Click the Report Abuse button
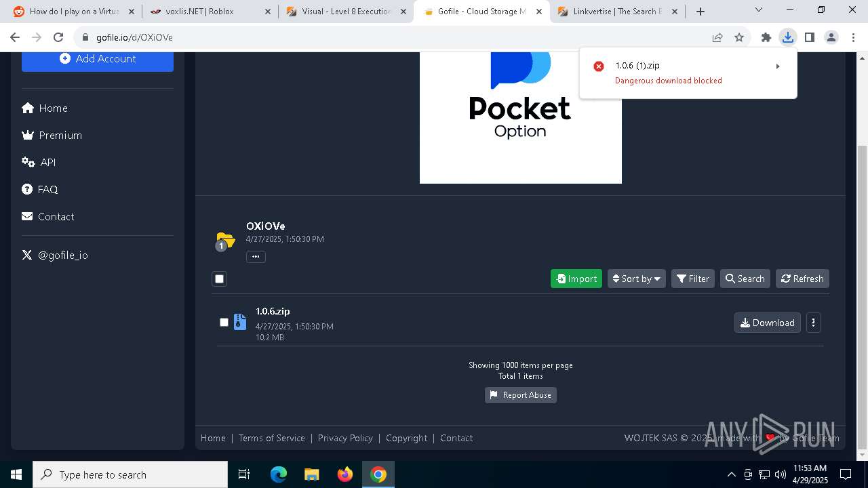This screenshot has height=488, width=868. pos(521,395)
